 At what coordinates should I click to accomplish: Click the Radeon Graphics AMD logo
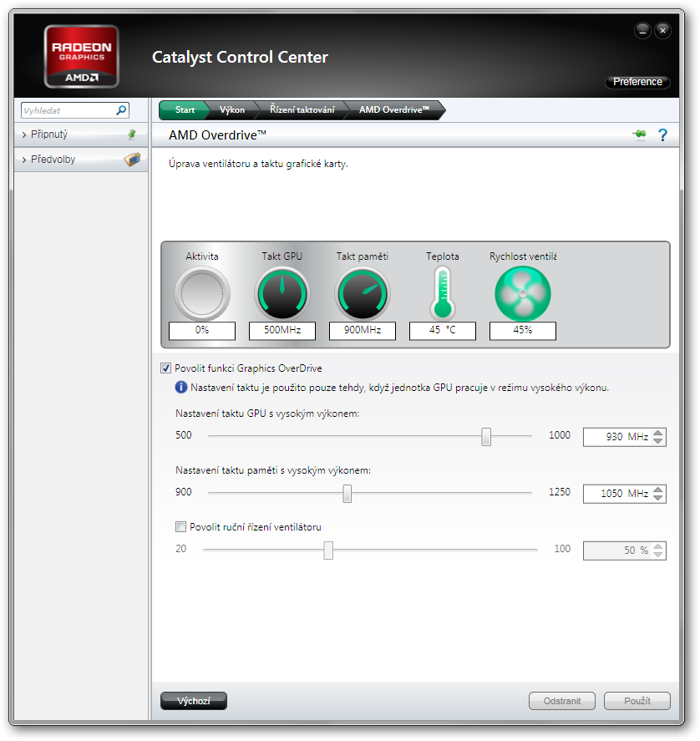[x=81, y=56]
